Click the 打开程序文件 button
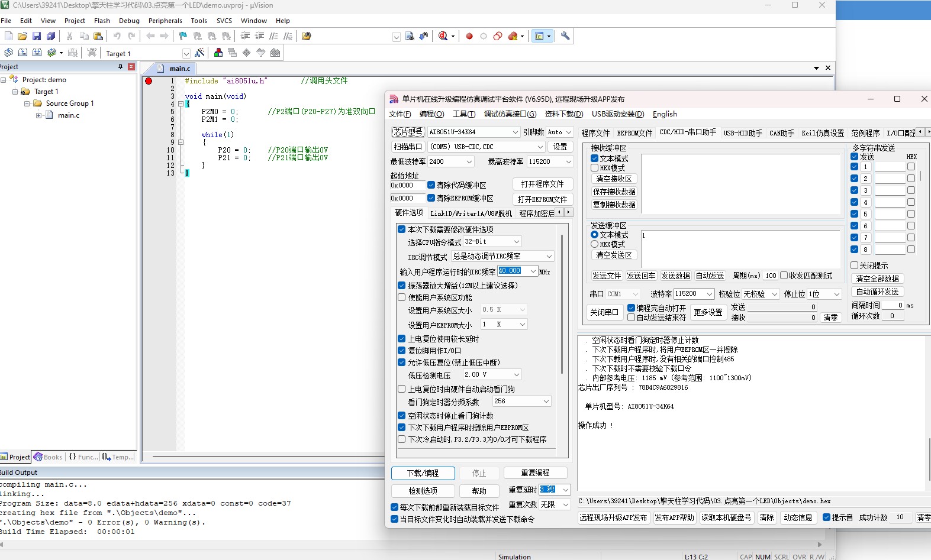This screenshot has width=931, height=560. (x=542, y=184)
